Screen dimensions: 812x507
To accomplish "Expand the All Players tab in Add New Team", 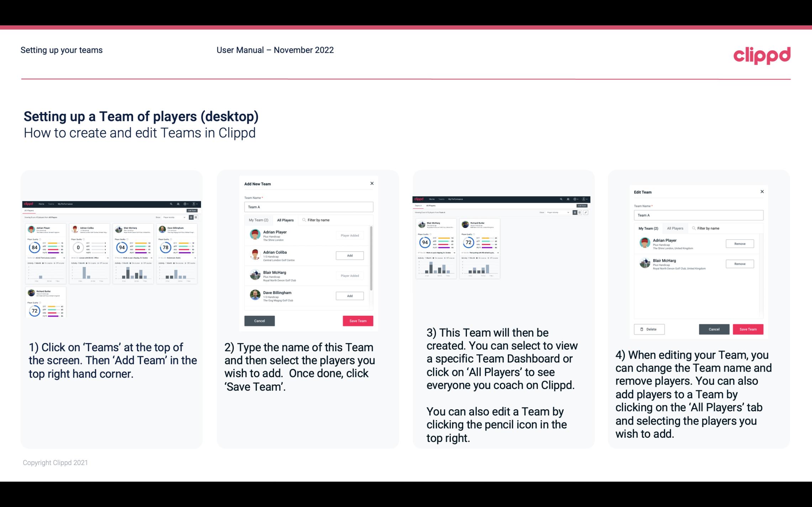I will [286, 220].
